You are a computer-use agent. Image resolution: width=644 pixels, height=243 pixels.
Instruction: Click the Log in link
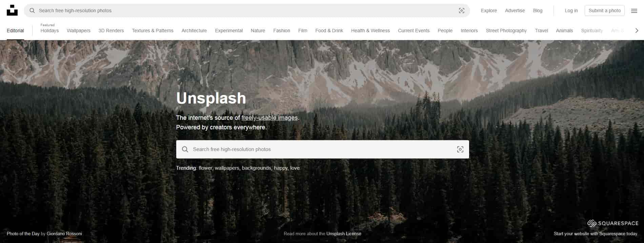pos(571,11)
